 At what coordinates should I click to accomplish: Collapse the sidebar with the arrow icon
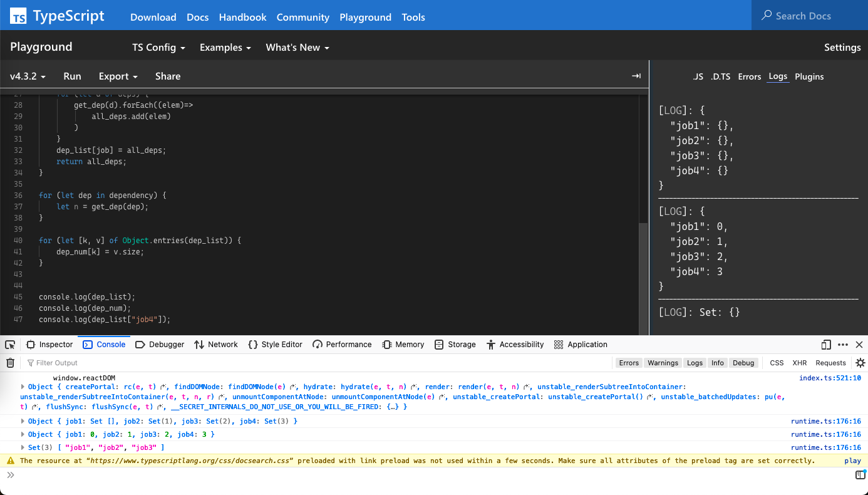636,76
